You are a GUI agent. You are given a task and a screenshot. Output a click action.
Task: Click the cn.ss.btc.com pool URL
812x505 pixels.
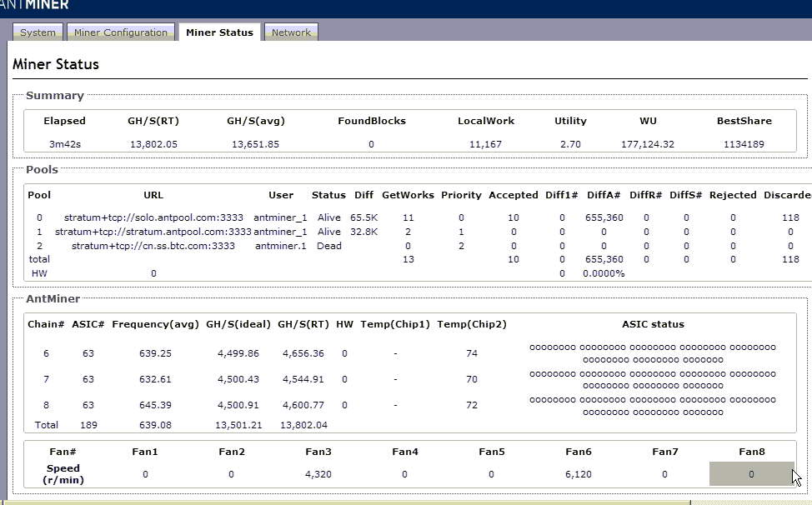click(x=153, y=246)
